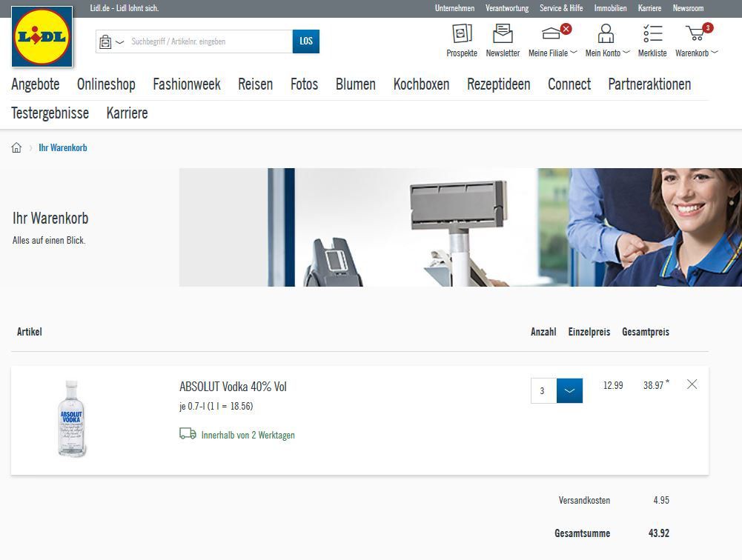
Task: Click the ABSOLUT Vodka bottle thumbnail
Action: click(x=71, y=419)
